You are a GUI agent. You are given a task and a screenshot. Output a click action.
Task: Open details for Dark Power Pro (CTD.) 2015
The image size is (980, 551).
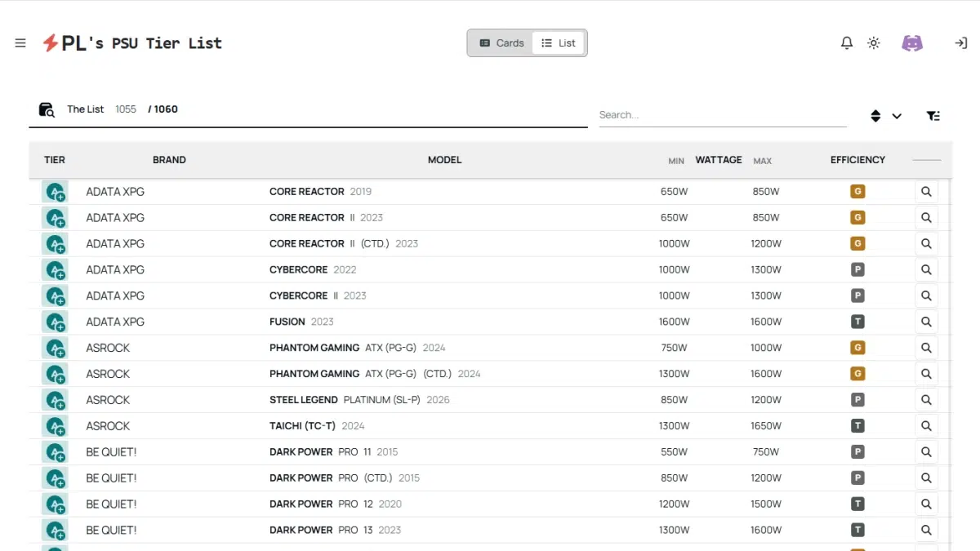click(x=926, y=478)
